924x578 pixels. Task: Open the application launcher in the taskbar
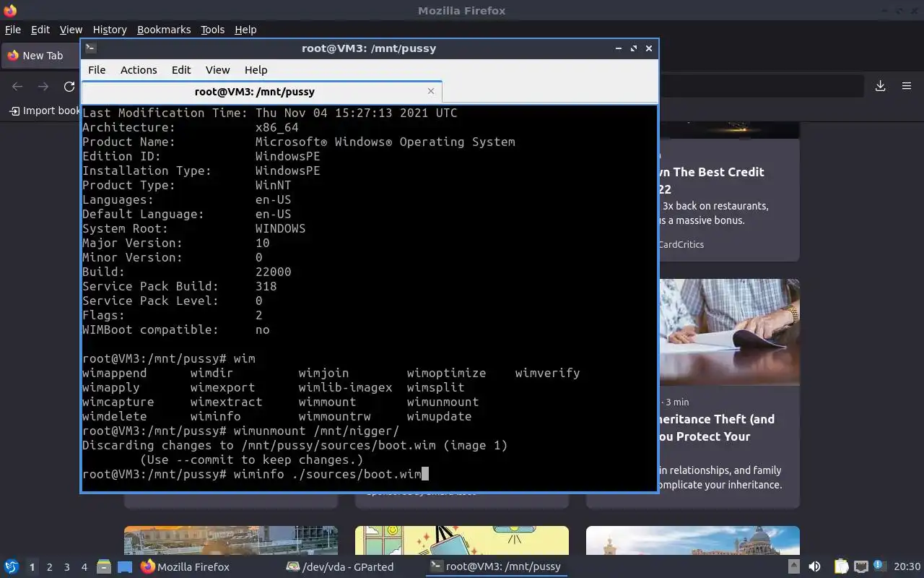click(x=12, y=566)
